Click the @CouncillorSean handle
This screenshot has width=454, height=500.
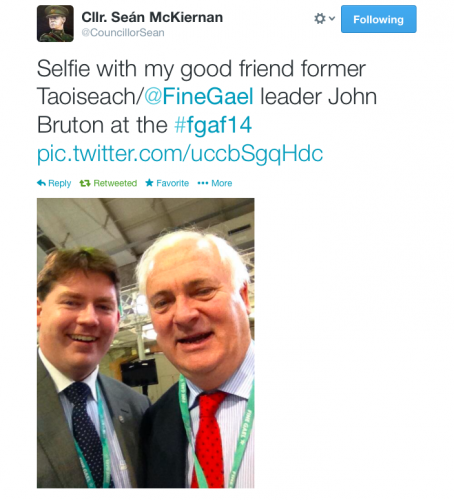[x=123, y=33]
